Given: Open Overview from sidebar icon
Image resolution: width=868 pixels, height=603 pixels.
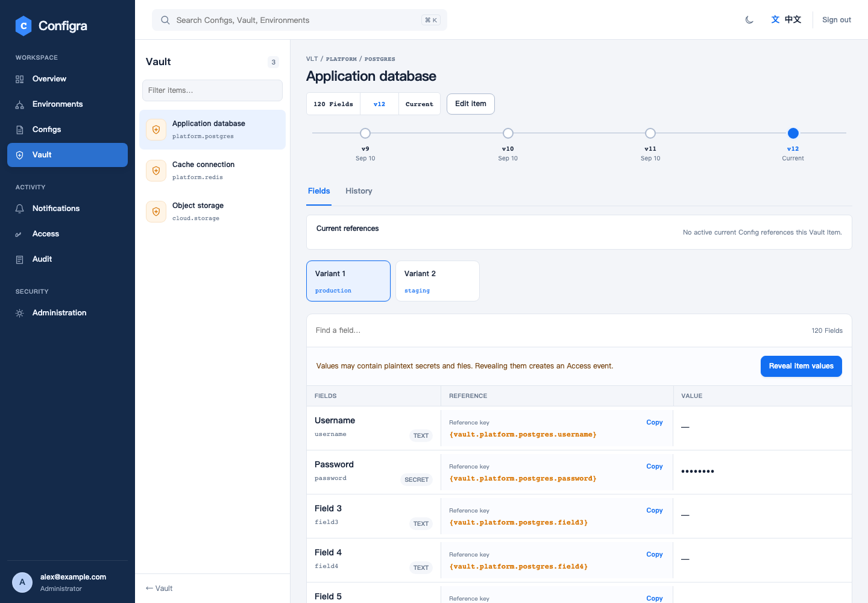Looking at the screenshot, I should (20, 79).
